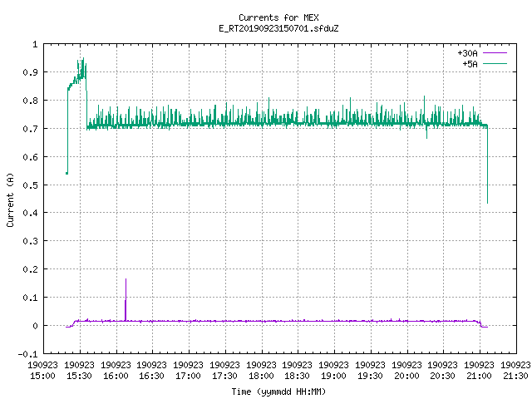
Task: Click the x-axis tick '190923 18:30'
Action: tap(298, 370)
